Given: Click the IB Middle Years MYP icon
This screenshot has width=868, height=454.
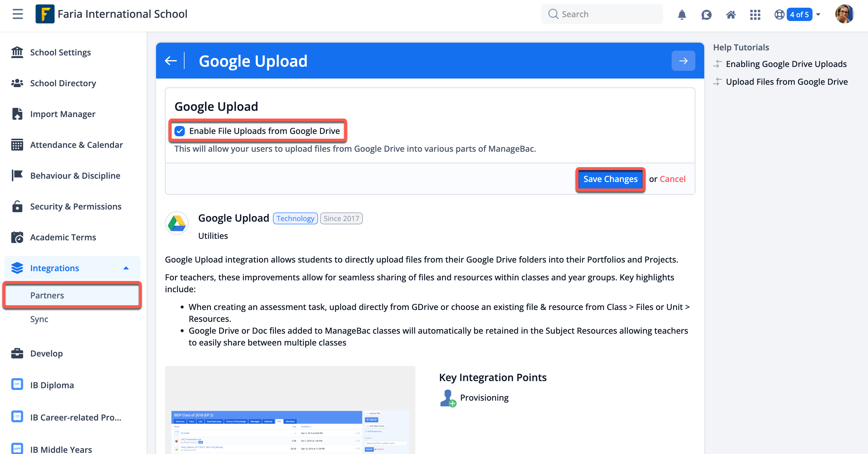Looking at the screenshot, I should 17,448.
